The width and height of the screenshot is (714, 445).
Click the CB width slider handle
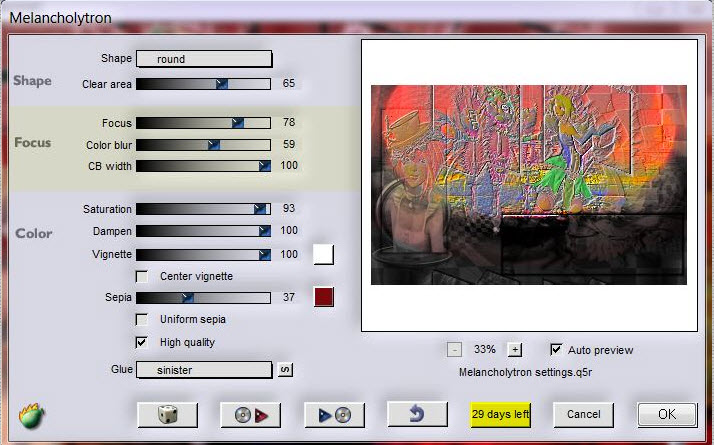pos(265,166)
